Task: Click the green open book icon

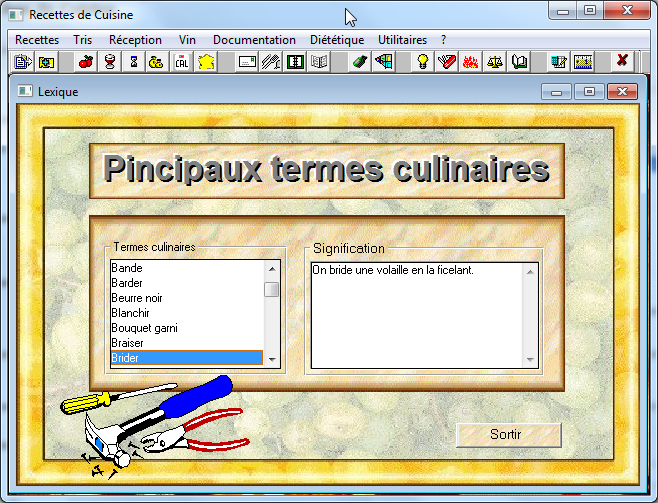Action: click(x=519, y=62)
